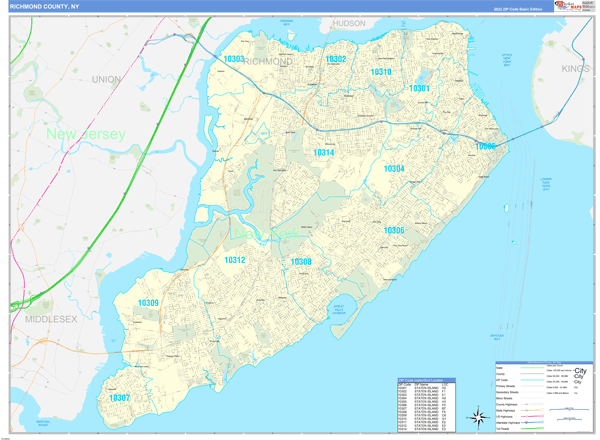Screen dimensions: 600x440
Task: Click the compass rose icon
Action: point(480,417)
